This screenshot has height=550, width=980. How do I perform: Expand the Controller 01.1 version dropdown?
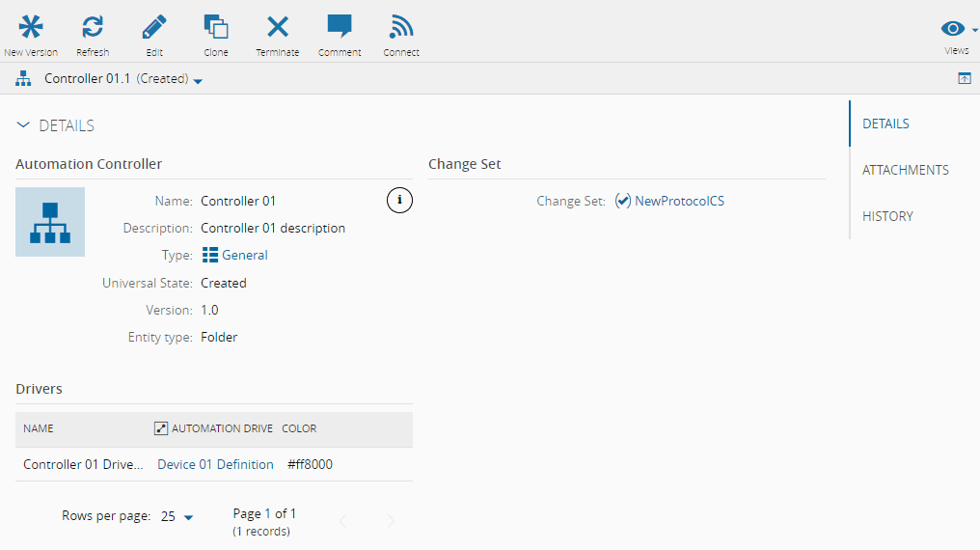point(198,81)
